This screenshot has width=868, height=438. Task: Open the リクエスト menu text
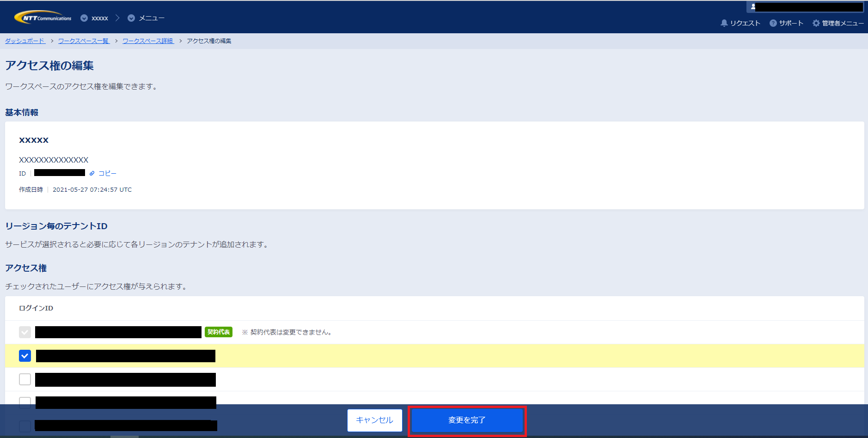(745, 23)
